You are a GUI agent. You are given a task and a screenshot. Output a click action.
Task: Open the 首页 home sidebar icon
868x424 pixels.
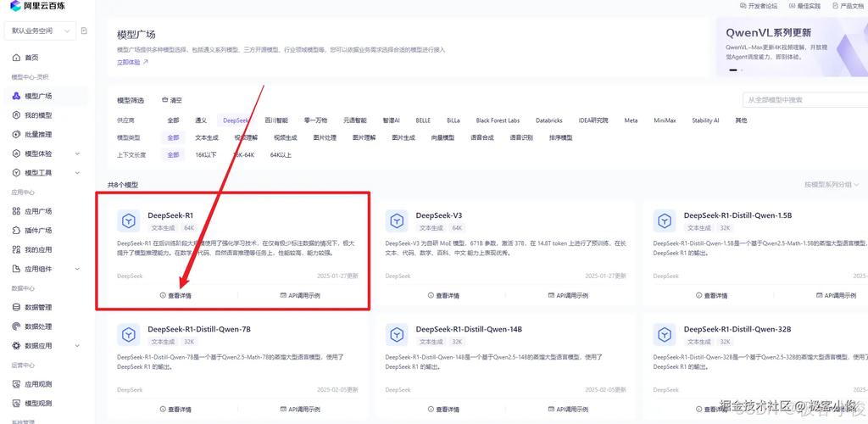(16, 58)
